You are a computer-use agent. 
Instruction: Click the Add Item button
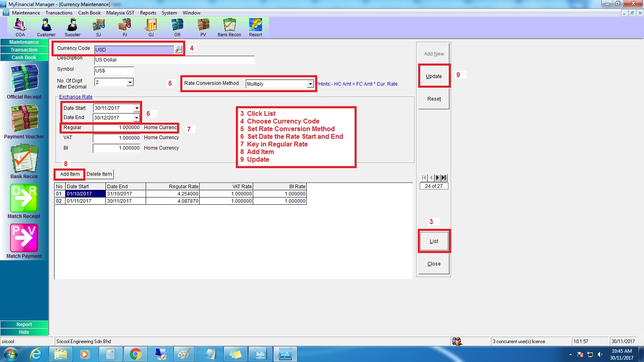point(70,174)
